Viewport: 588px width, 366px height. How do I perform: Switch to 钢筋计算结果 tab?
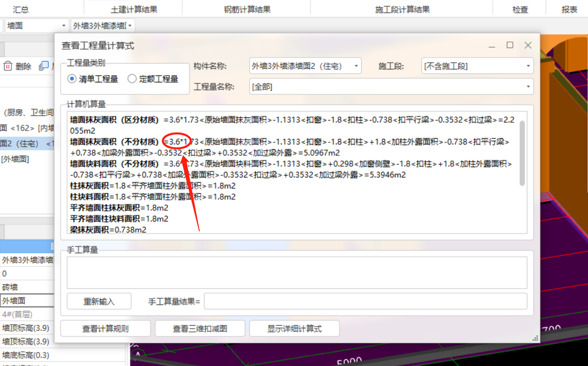tap(247, 10)
